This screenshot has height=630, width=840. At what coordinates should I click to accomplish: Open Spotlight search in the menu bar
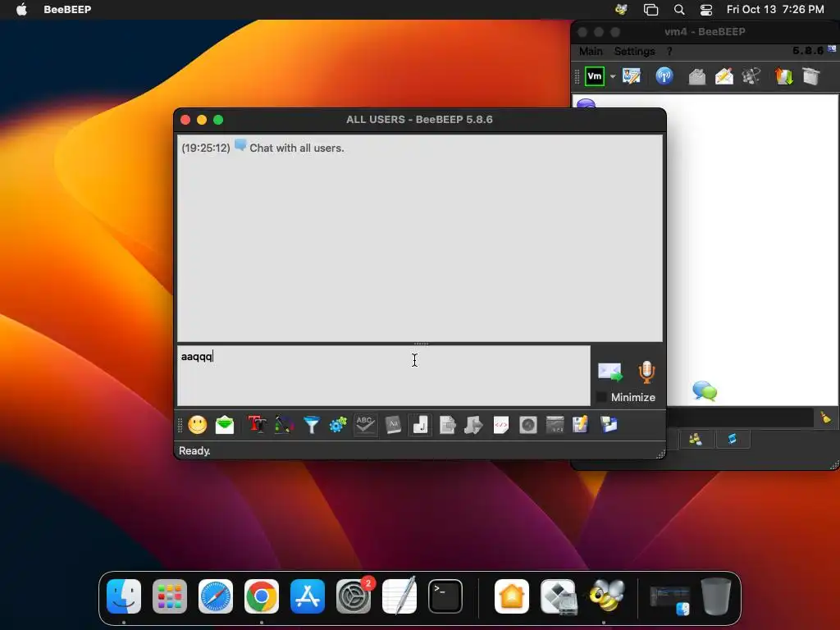678,9
